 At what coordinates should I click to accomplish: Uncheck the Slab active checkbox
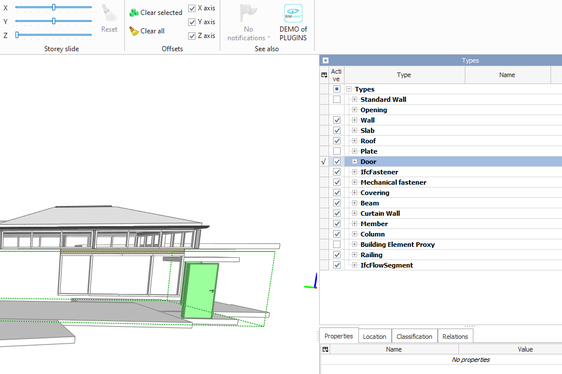pyautogui.click(x=337, y=131)
